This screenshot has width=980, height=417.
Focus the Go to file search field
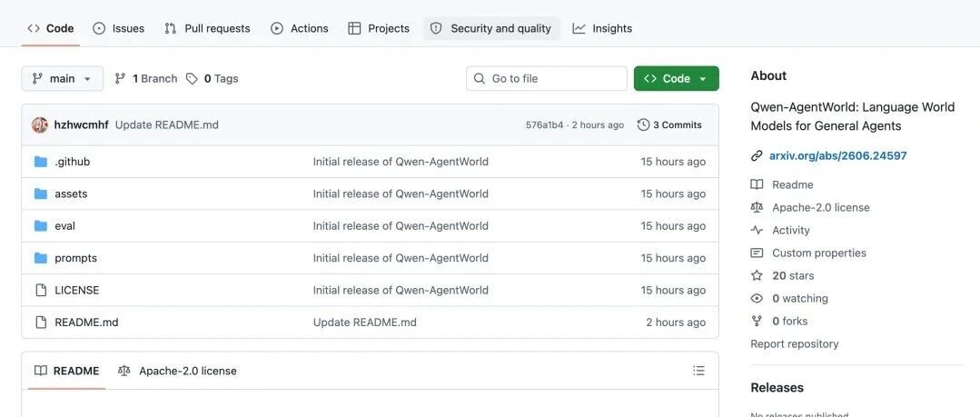point(546,79)
